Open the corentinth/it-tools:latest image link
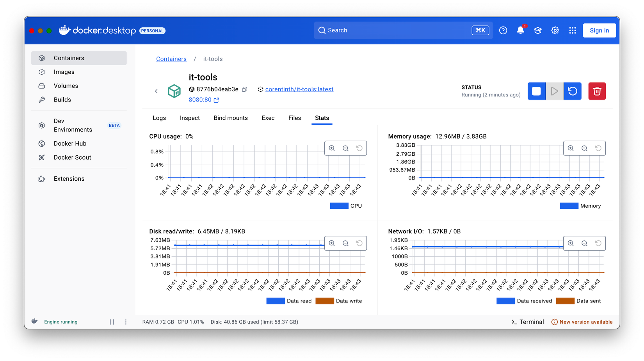The width and height of the screenshot is (644, 361). coord(299,89)
